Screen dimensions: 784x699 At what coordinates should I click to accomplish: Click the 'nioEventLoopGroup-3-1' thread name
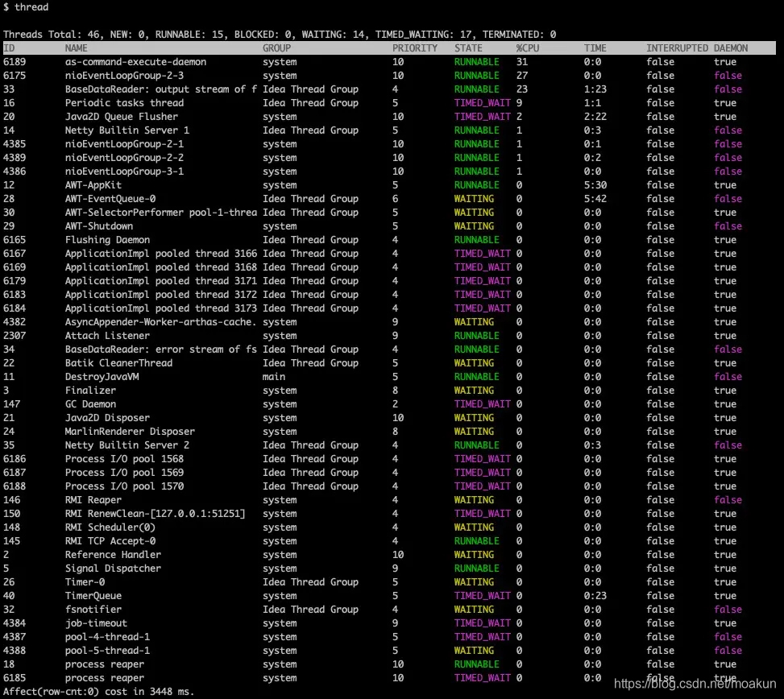(124, 172)
